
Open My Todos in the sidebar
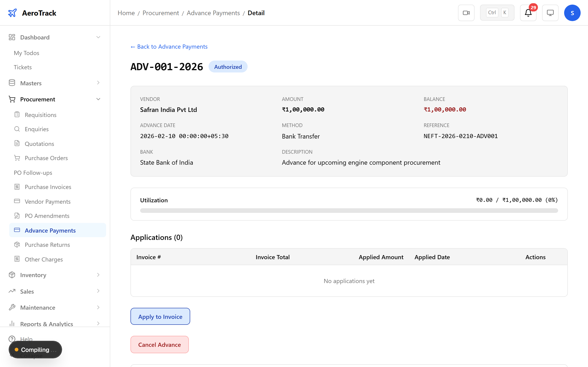point(26,53)
